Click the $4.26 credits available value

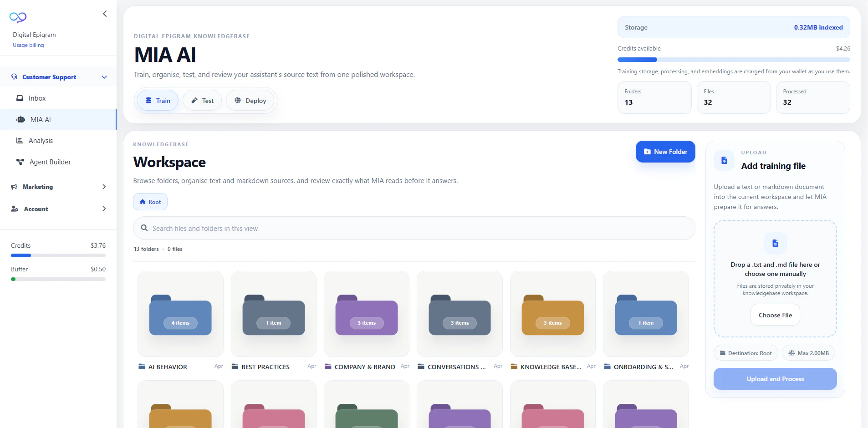point(843,48)
